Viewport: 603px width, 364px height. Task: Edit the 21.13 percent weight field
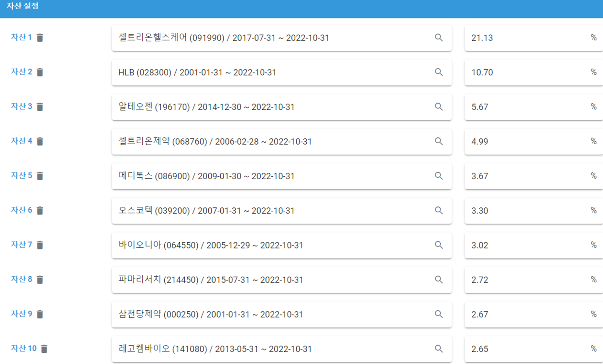point(534,38)
